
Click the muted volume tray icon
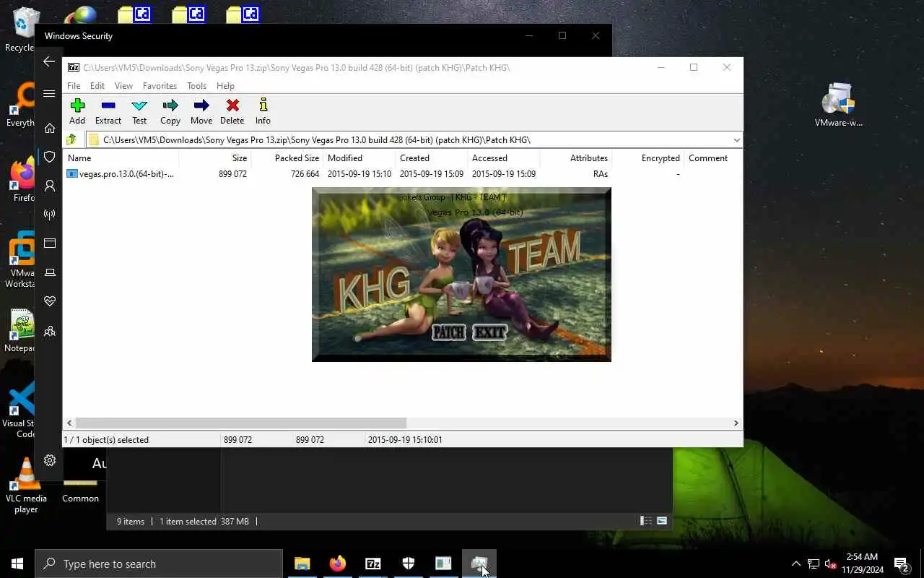tap(831, 564)
